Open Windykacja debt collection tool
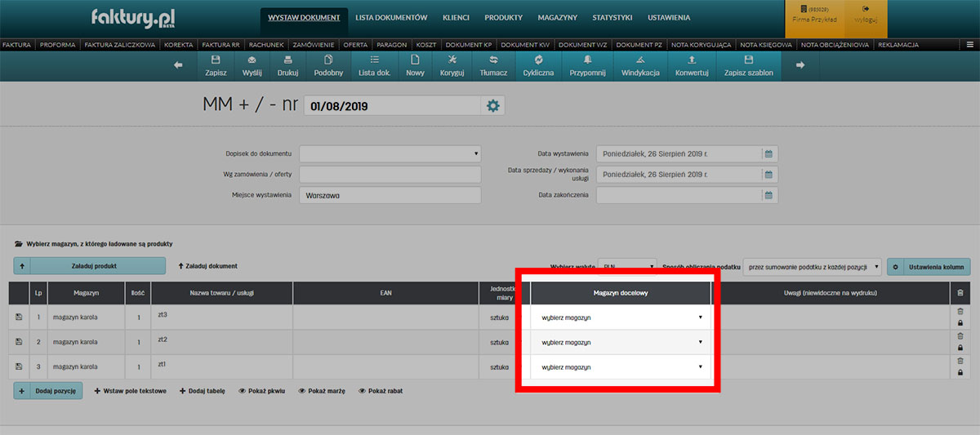980x435 pixels. pos(640,66)
